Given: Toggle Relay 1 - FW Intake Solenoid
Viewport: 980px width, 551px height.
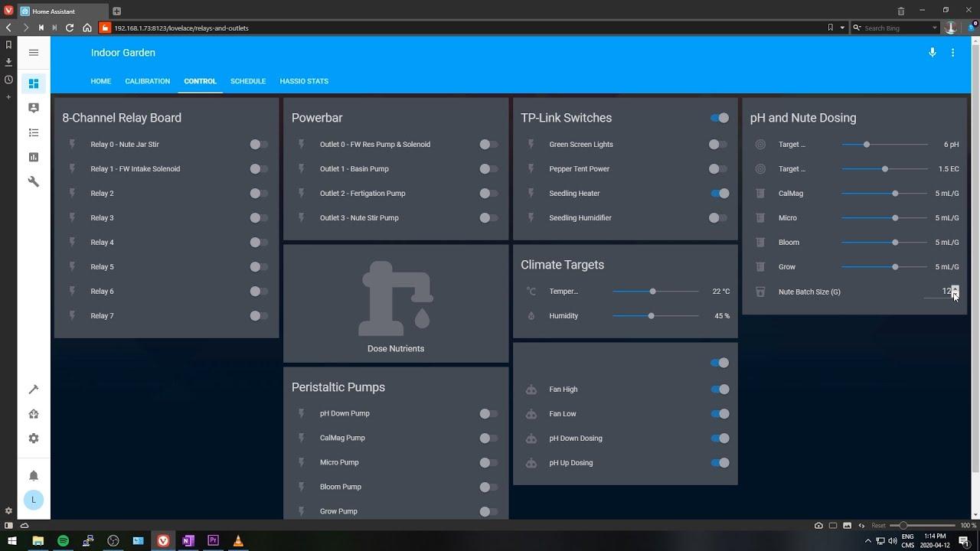Looking at the screenshot, I should coord(259,168).
